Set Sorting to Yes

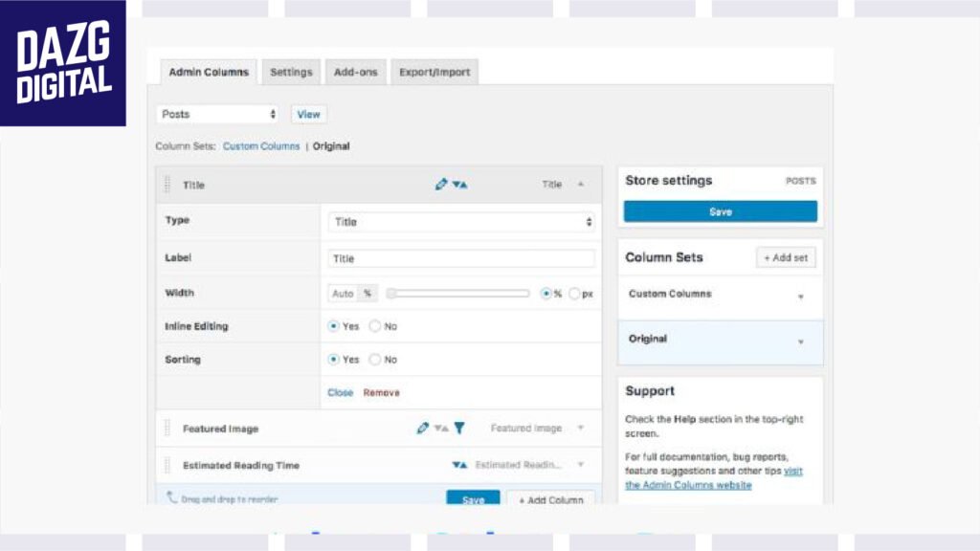(x=334, y=360)
